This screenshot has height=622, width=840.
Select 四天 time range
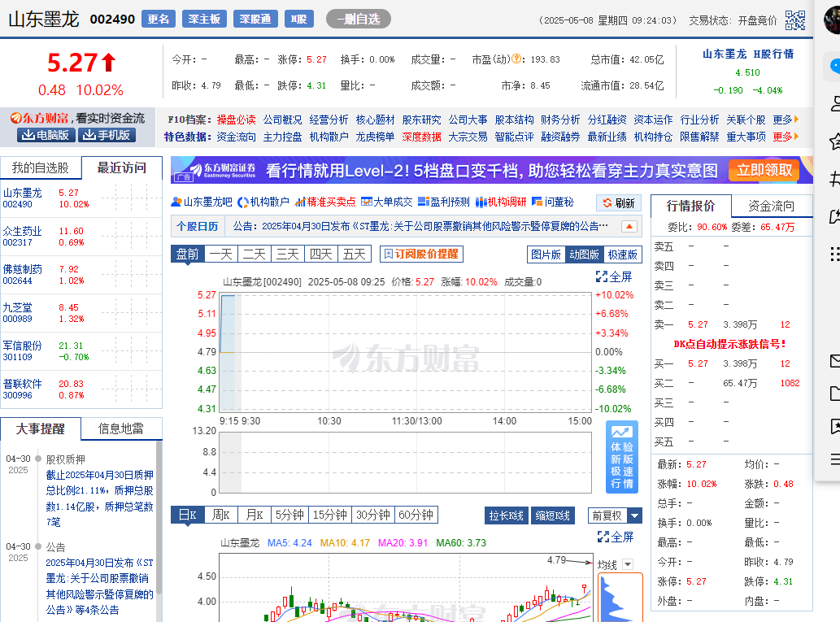[321, 254]
